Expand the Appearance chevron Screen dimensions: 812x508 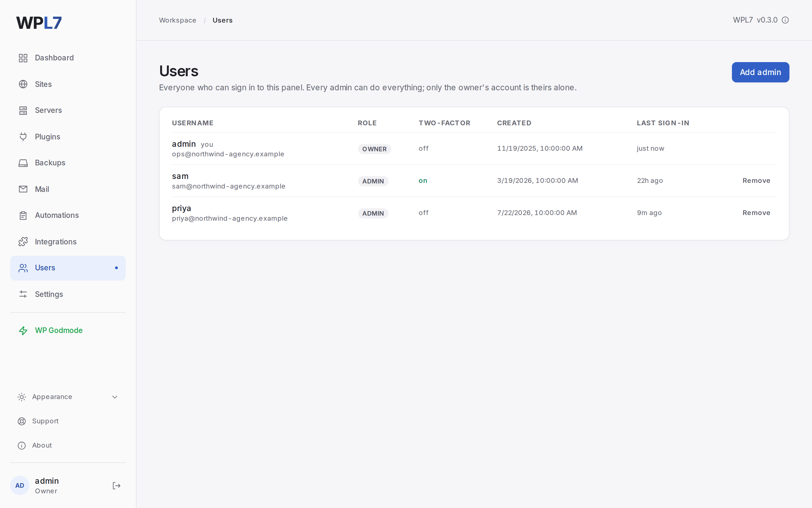tap(115, 397)
